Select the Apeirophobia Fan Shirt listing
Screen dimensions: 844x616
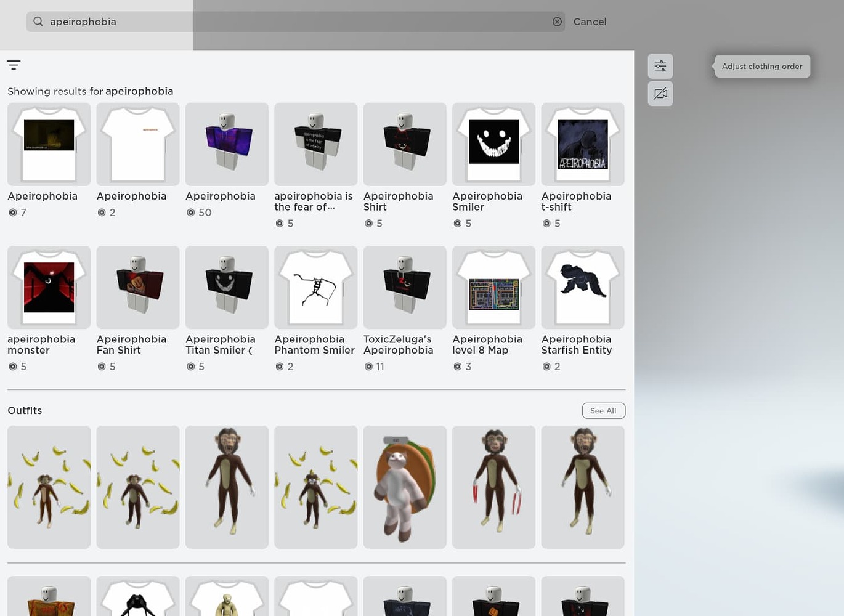(x=137, y=287)
